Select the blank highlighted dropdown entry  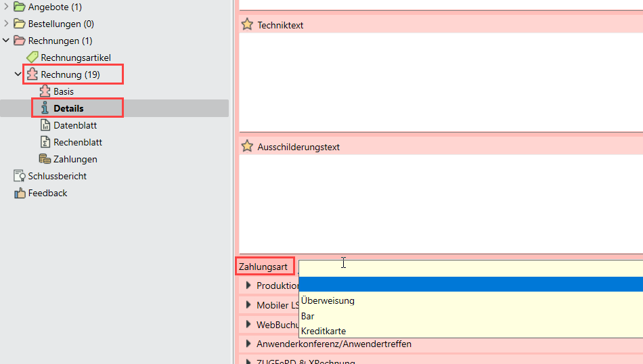pyautogui.click(x=470, y=285)
